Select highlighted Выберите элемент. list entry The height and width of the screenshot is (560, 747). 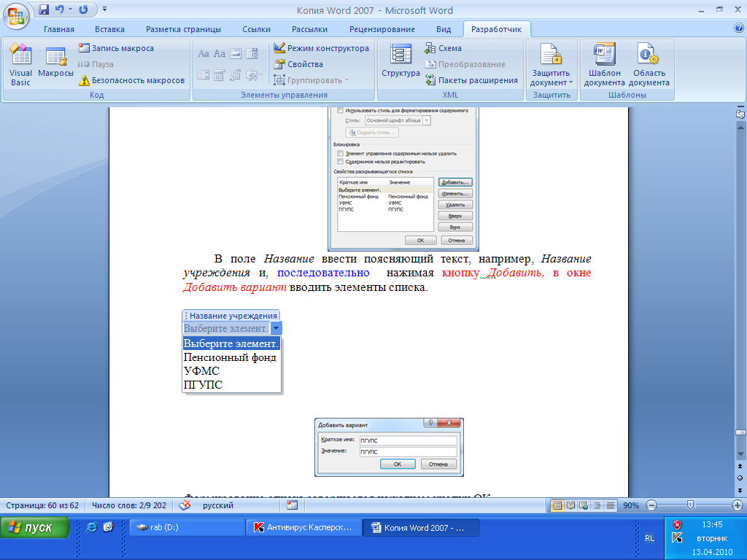[x=231, y=343]
